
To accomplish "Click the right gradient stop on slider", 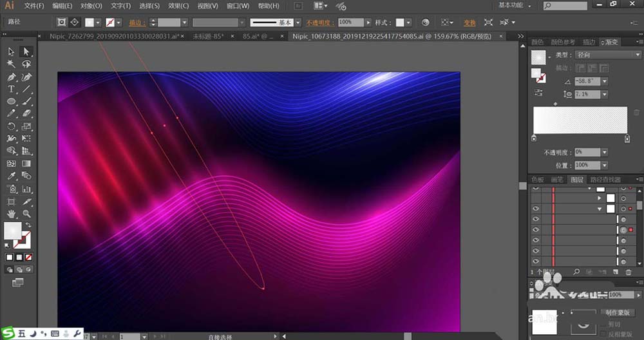I will 627,138.
